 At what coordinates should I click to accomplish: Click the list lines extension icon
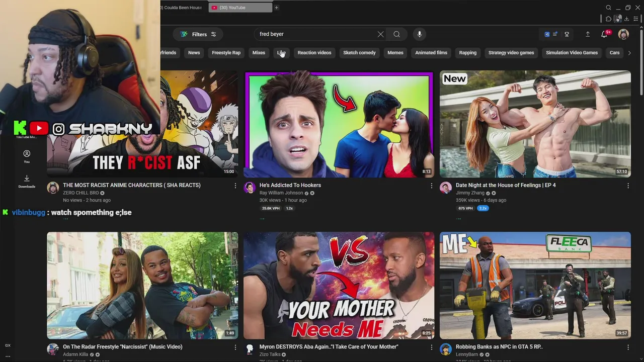(x=555, y=34)
